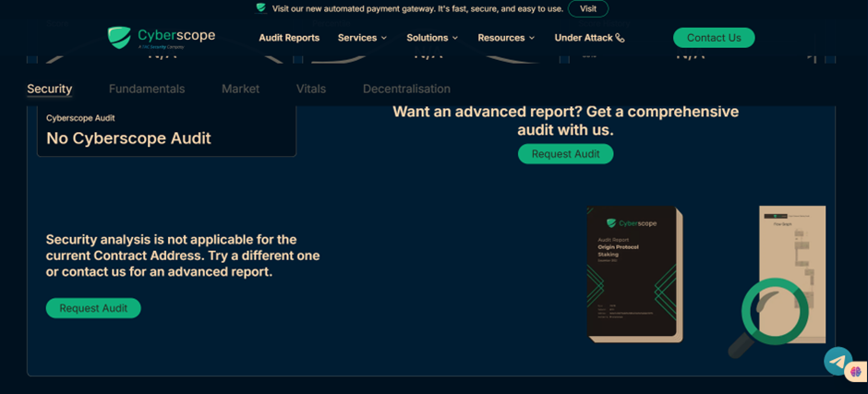The width and height of the screenshot is (868, 394).
Task: Switch to the Fundamentals tab
Action: 147,90
